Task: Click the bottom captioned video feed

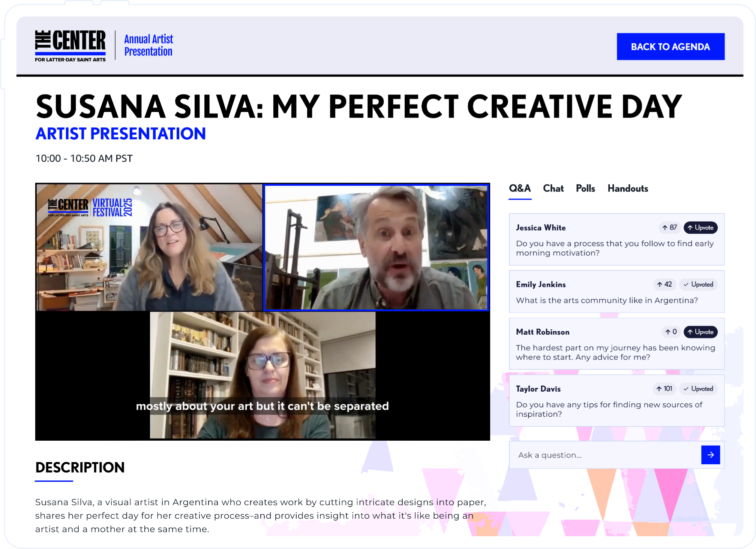Action: (262, 375)
